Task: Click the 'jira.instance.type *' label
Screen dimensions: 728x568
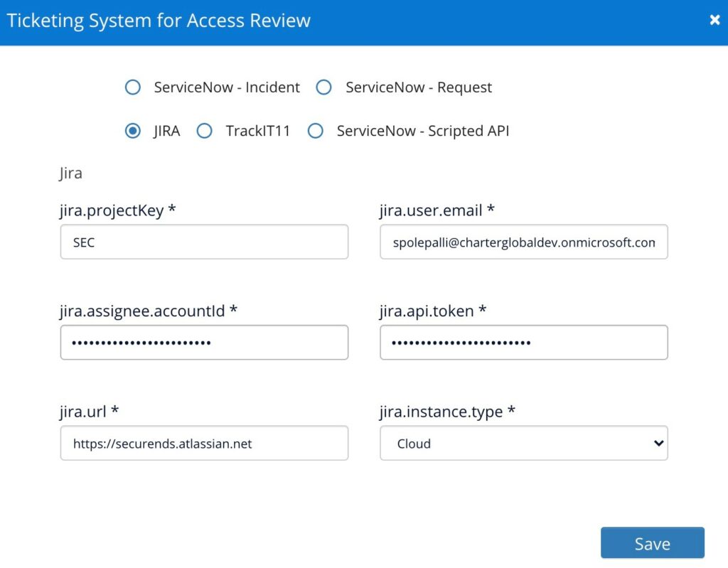Action: click(x=447, y=412)
